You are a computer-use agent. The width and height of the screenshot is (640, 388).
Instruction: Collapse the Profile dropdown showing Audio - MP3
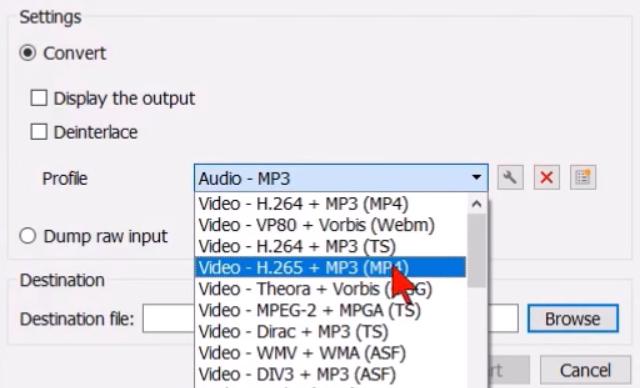[341, 178]
